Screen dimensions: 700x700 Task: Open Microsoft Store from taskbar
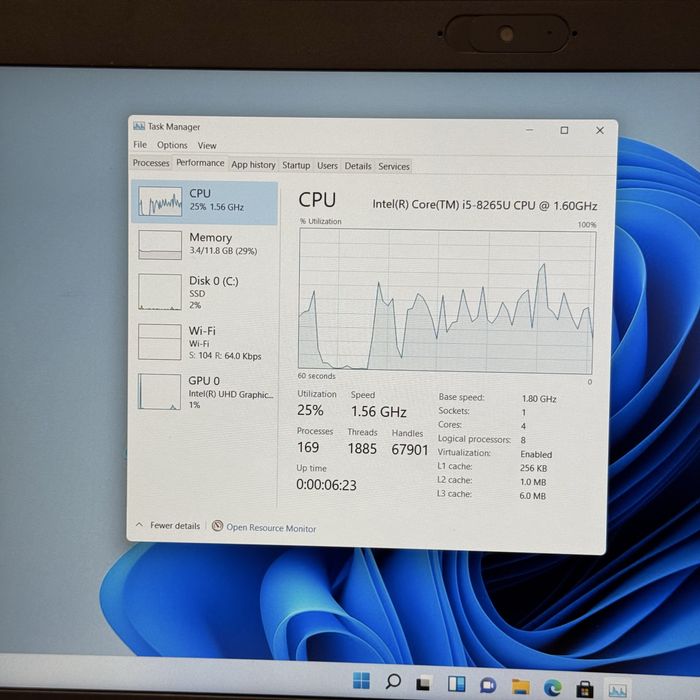click(x=584, y=688)
